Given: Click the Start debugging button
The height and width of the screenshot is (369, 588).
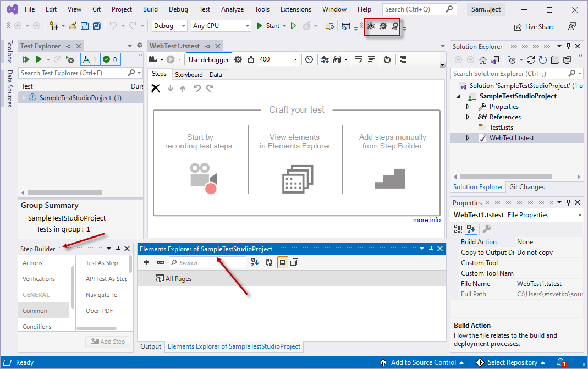Looking at the screenshot, I should click(x=268, y=26).
